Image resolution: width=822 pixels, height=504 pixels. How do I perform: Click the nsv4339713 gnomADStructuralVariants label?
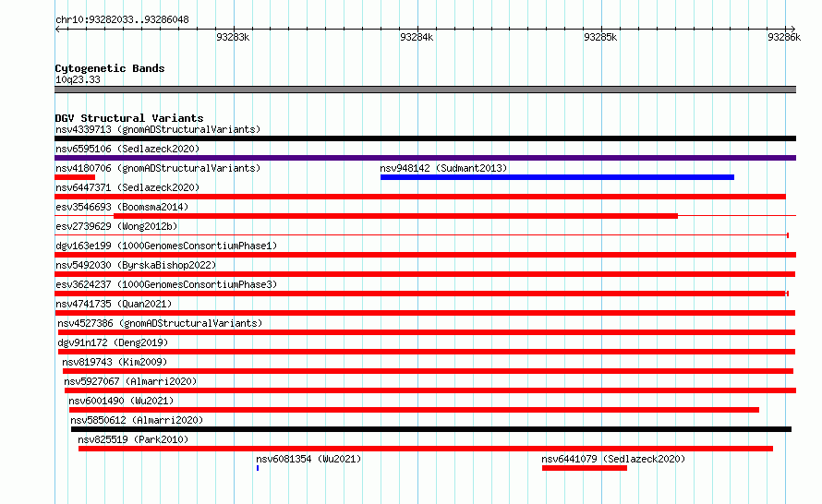tap(158, 129)
